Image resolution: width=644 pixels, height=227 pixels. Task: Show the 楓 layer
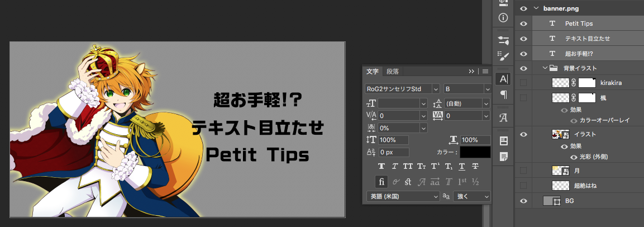coord(523,97)
